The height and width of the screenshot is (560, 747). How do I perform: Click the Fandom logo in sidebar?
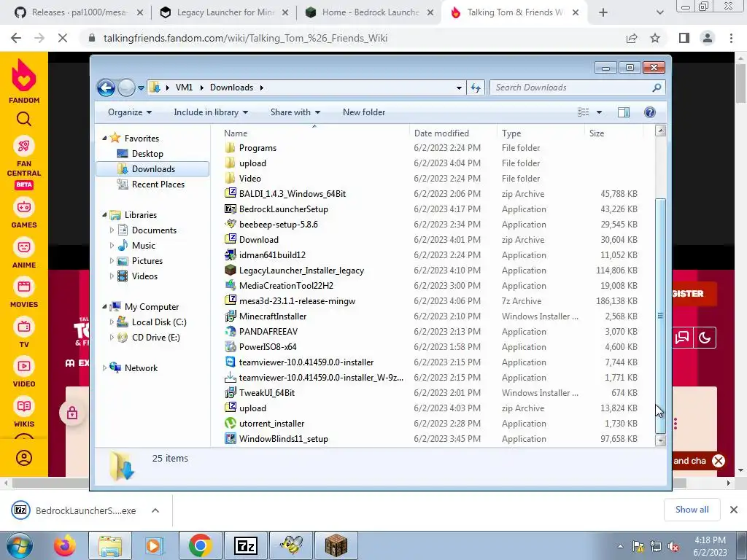(24, 81)
